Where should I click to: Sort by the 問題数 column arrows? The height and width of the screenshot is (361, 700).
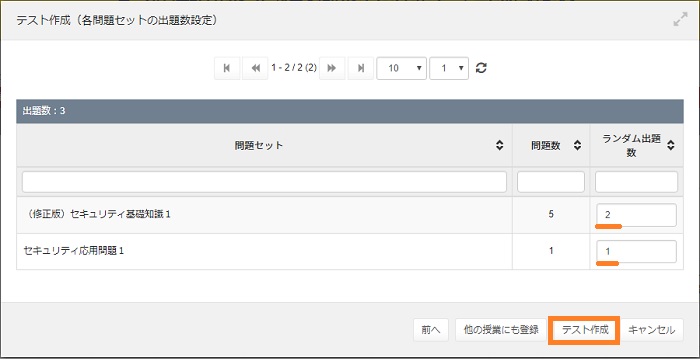pos(577,145)
